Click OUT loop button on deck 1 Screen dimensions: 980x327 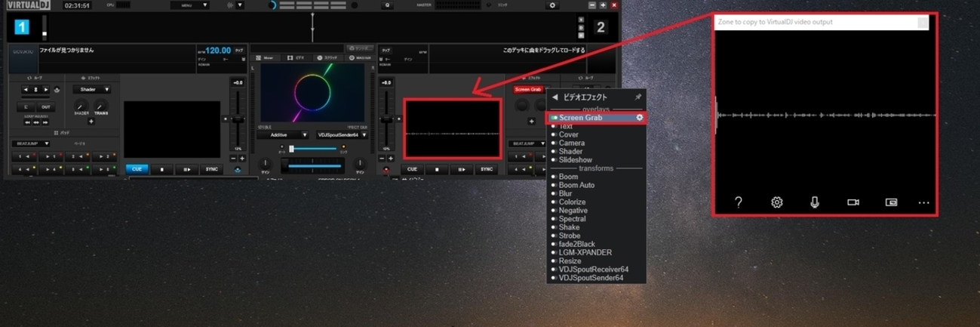(x=45, y=107)
